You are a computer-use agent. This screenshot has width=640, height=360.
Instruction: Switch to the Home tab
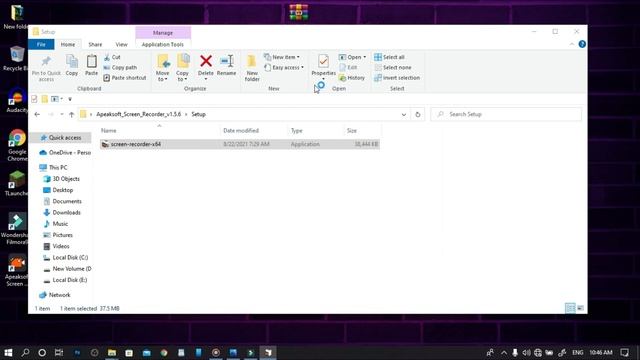[x=68, y=44]
